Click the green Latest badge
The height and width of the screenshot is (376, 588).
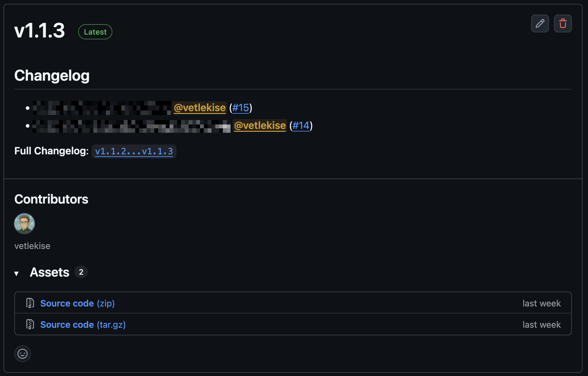coord(95,32)
